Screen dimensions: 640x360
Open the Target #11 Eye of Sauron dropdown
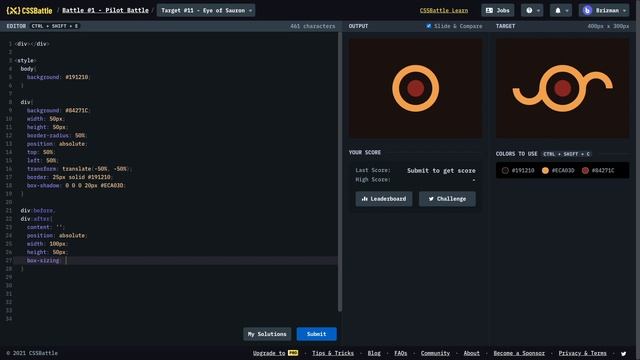206,10
